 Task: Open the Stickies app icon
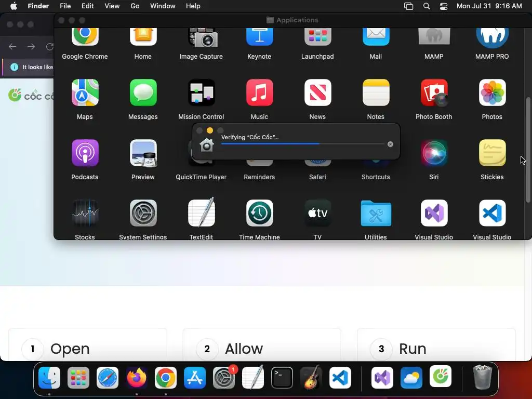492,153
